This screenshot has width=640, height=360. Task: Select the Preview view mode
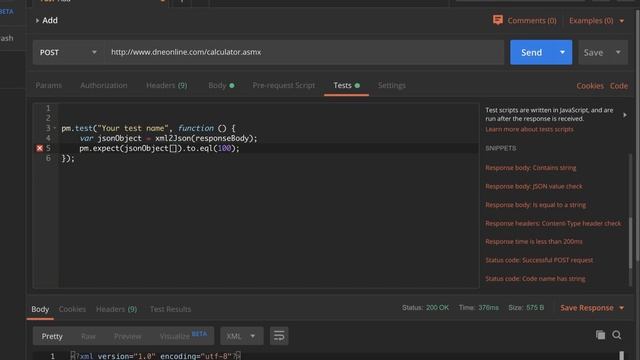pyautogui.click(x=127, y=336)
